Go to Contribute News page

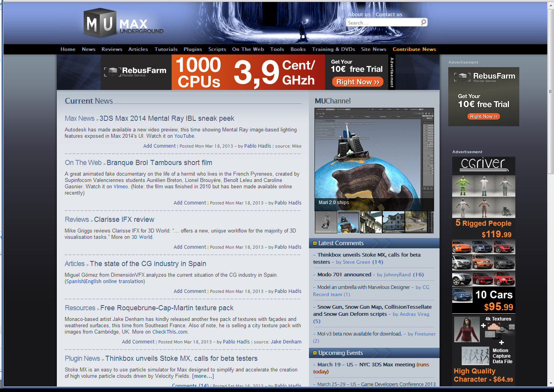click(414, 49)
